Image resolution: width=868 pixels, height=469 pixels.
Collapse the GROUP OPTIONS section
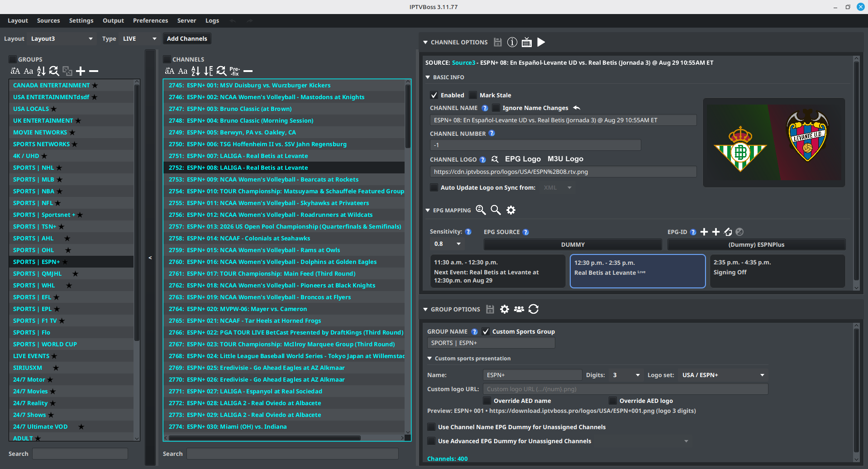point(425,309)
